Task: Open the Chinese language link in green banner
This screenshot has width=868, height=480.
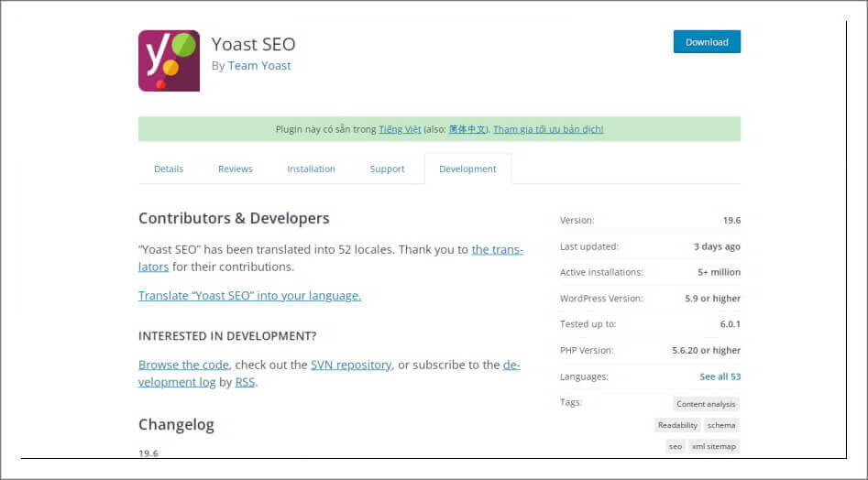Action: coord(467,129)
